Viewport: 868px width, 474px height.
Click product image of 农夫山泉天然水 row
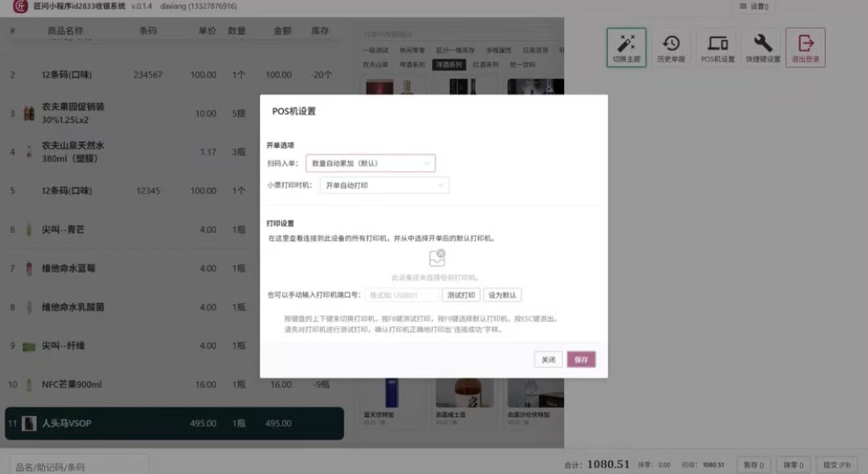coord(29,152)
